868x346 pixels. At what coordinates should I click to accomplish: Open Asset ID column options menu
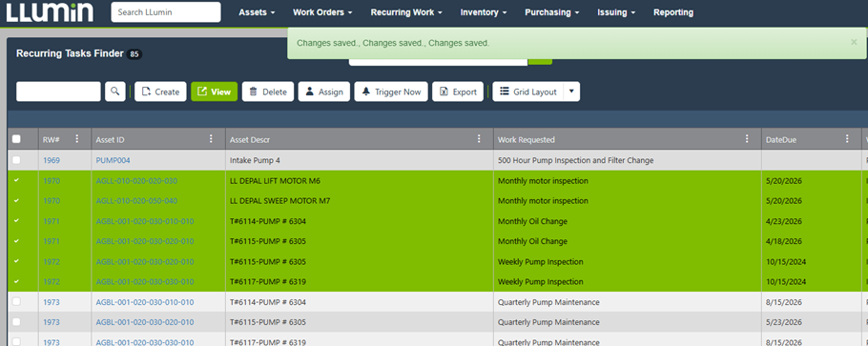211,139
